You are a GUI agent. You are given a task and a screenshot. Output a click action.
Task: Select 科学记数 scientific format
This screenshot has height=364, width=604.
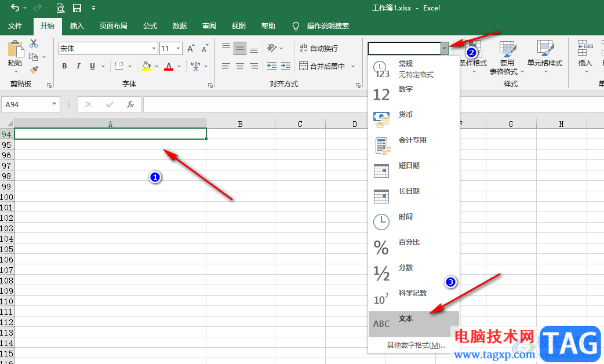[414, 298]
